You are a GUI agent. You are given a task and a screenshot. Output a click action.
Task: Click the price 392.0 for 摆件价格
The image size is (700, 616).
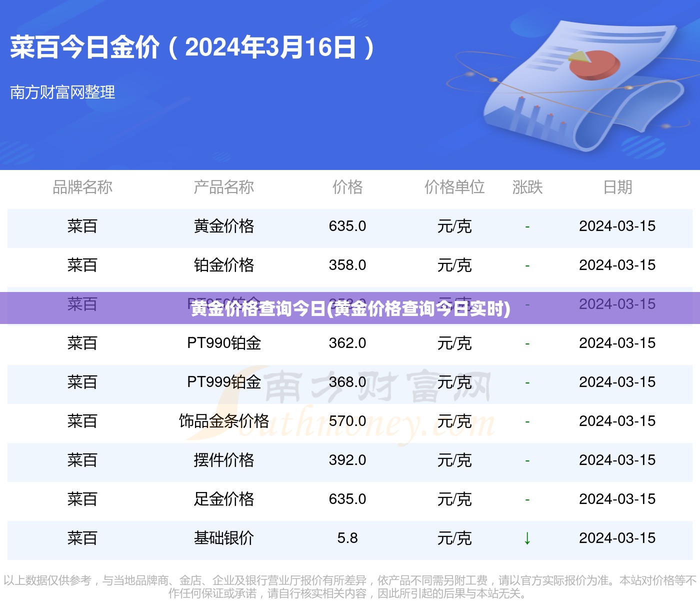point(347,460)
